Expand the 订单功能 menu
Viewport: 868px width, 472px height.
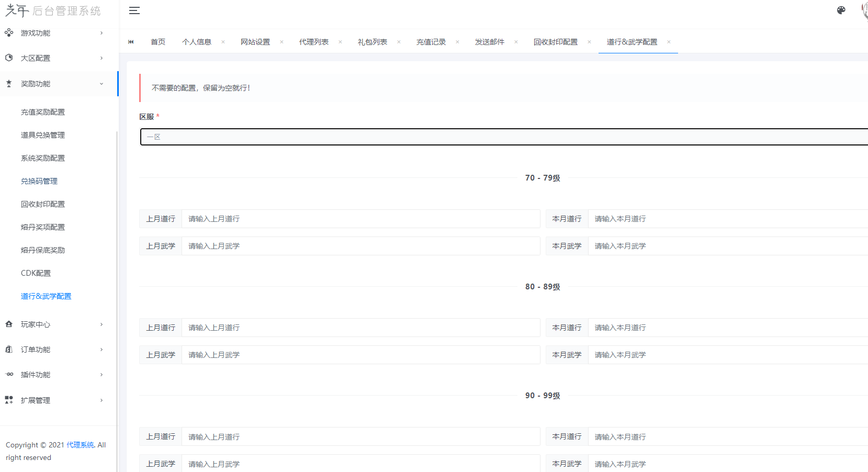click(58, 350)
